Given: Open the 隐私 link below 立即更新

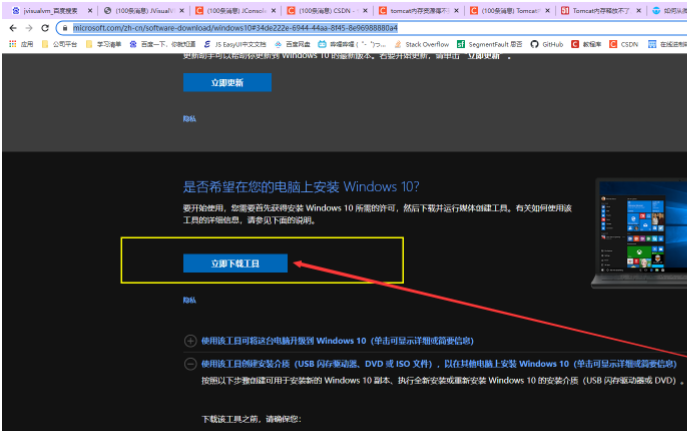Looking at the screenshot, I should click(x=189, y=119).
